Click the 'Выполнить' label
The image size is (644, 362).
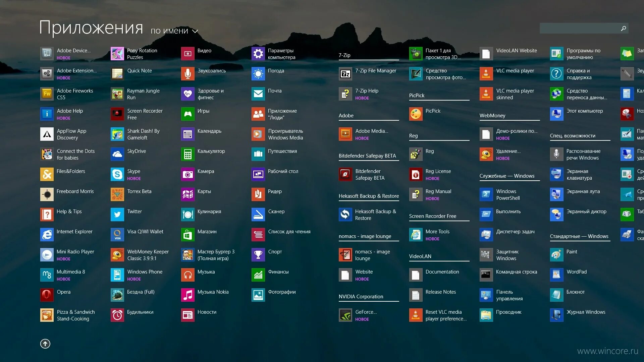tap(508, 212)
